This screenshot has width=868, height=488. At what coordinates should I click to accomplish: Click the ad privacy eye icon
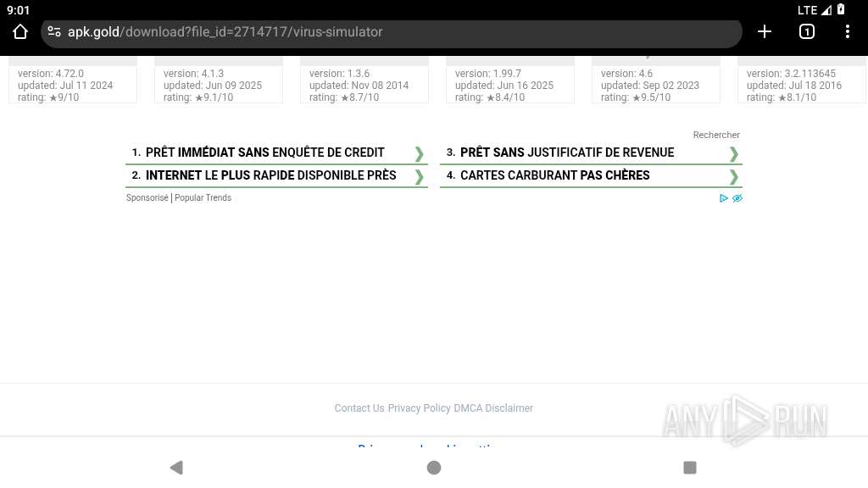737,198
